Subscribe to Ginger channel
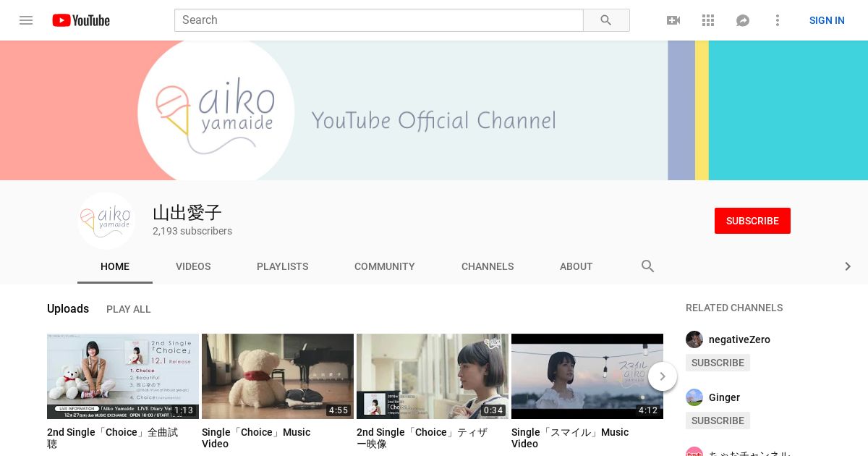This screenshot has width=868, height=456. [x=718, y=421]
